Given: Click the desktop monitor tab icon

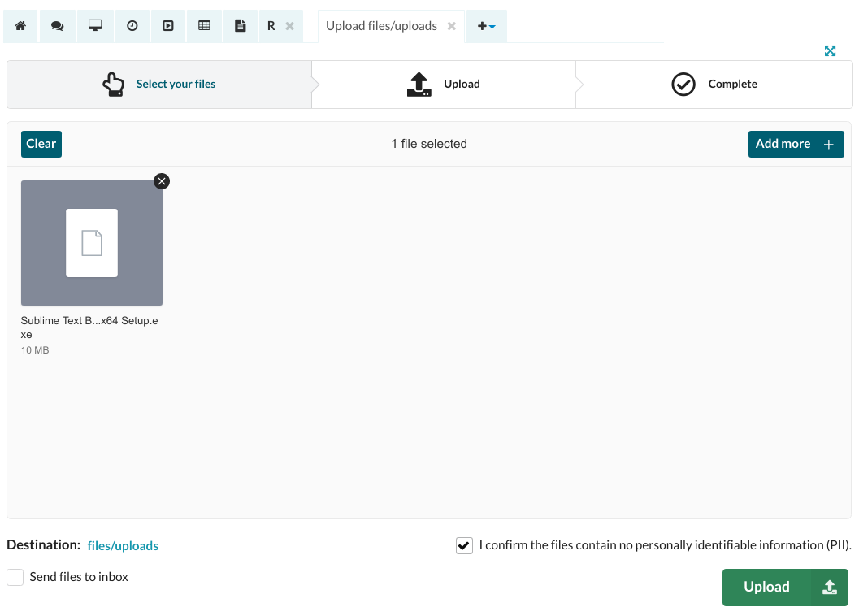Looking at the screenshot, I should coord(95,26).
